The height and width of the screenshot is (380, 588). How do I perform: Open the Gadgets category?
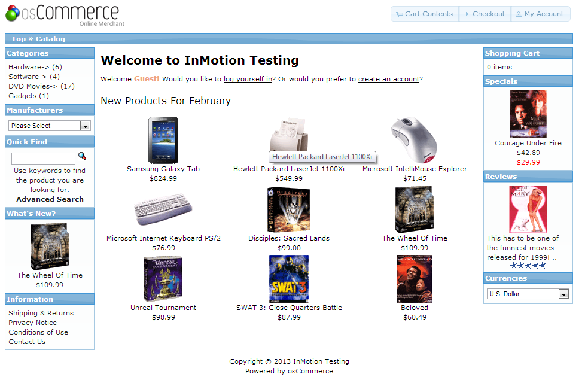pos(23,96)
